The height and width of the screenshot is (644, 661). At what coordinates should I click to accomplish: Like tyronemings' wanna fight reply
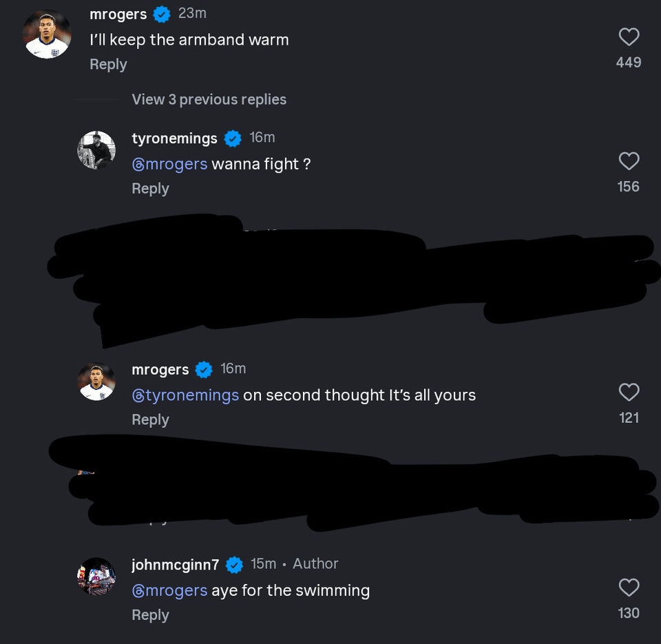point(629,161)
